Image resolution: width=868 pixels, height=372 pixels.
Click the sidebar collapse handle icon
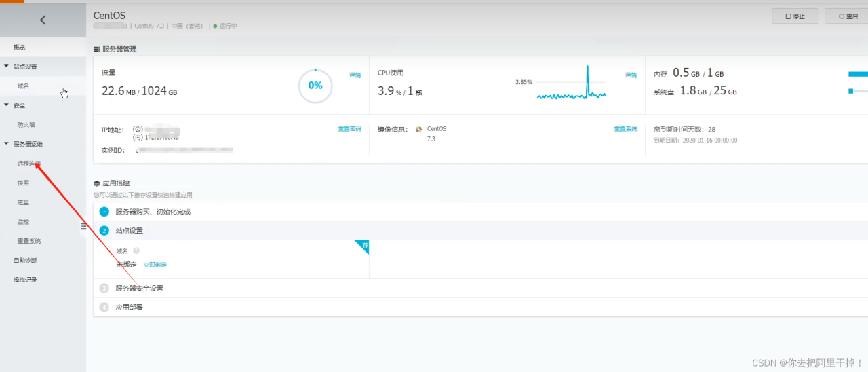point(83,226)
